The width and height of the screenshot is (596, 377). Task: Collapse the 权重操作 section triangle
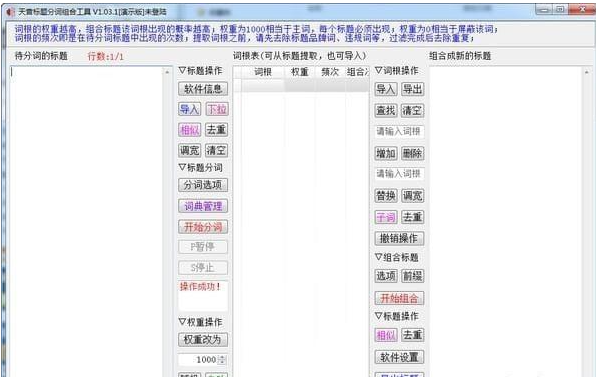coord(182,322)
